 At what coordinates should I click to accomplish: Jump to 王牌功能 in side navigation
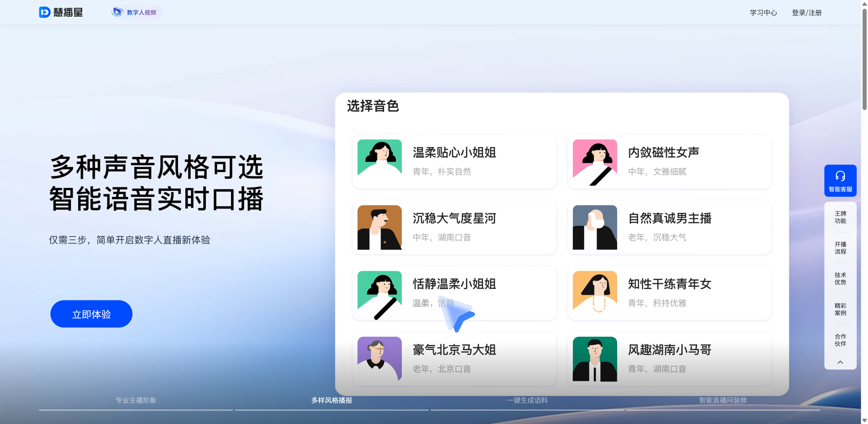pyautogui.click(x=840, y=217)
